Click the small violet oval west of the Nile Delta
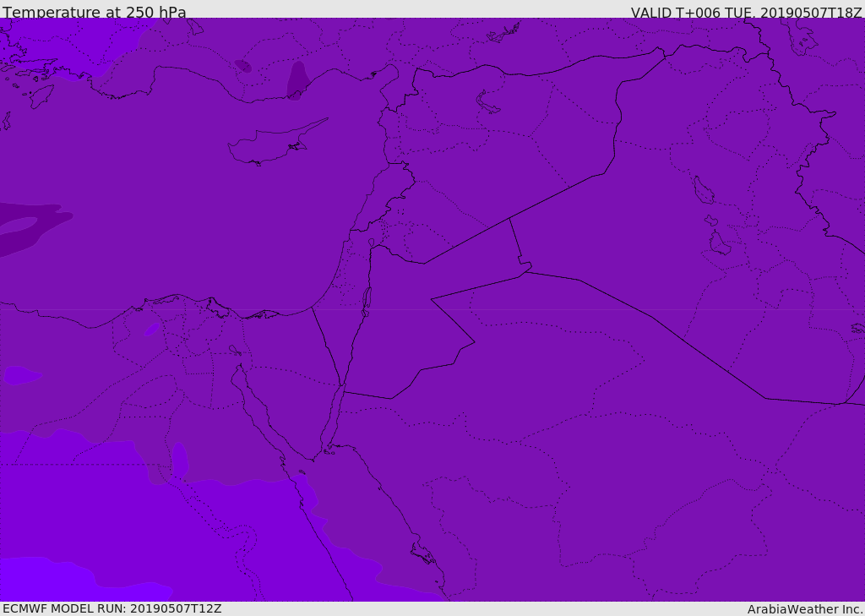 point(152,330)
